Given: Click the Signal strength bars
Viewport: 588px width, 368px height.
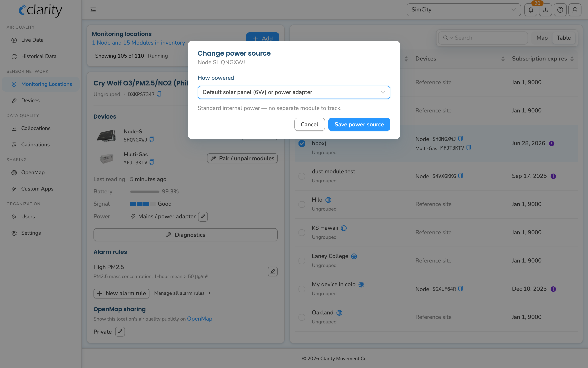Looking at the screenshot, I should [143, 204].
